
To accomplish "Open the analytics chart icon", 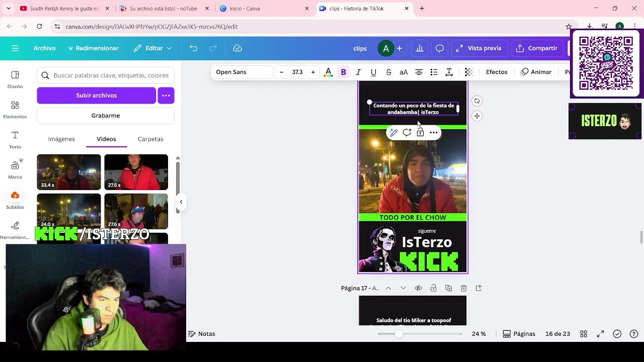I will (420, 48).
